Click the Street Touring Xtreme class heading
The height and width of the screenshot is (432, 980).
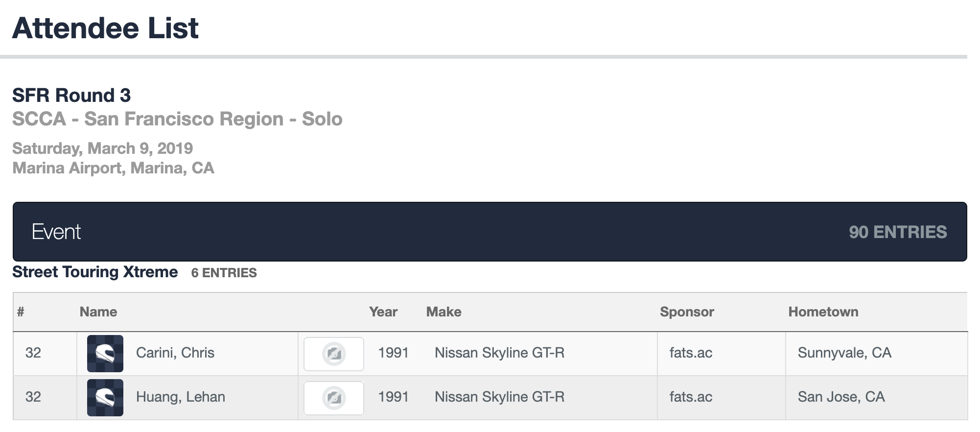click(95, 272)
